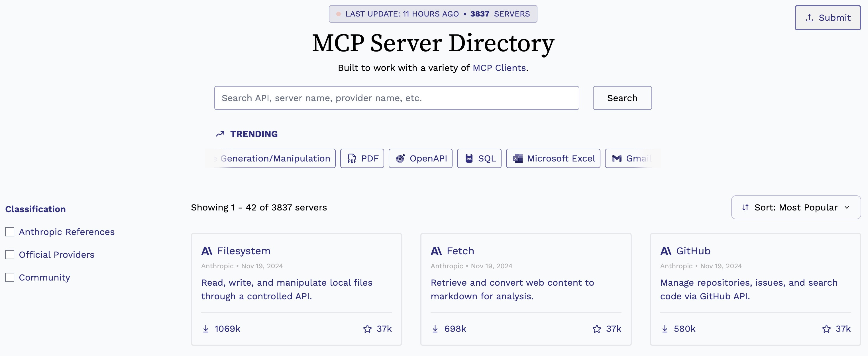This screenshot has height=356, width=868.
Task: Click download icon on Filesystem card
Action: [205, 329]
